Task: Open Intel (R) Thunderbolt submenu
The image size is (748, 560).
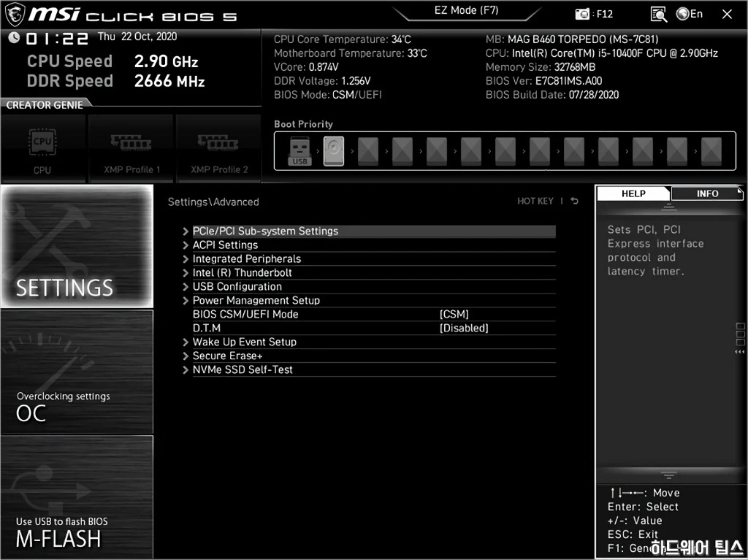Action: 374,273
